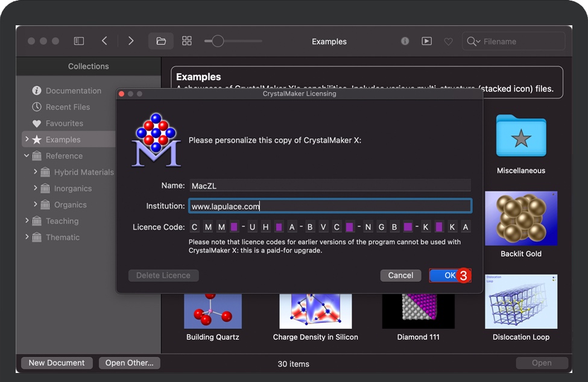
Task: Select Favourites in the sidebar
Action: tap(65, 123)
